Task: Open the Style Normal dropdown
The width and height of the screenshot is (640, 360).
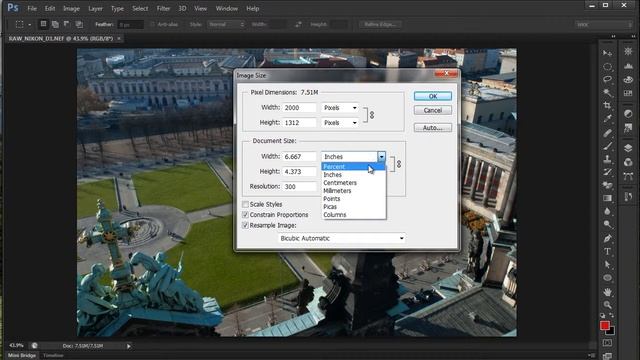Action: tap(226, 24)
